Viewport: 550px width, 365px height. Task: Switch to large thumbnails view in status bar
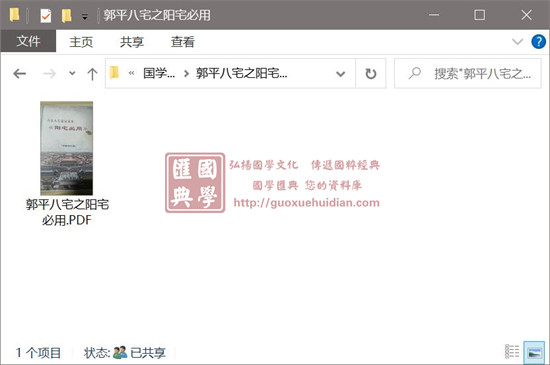tap(534, 352)
